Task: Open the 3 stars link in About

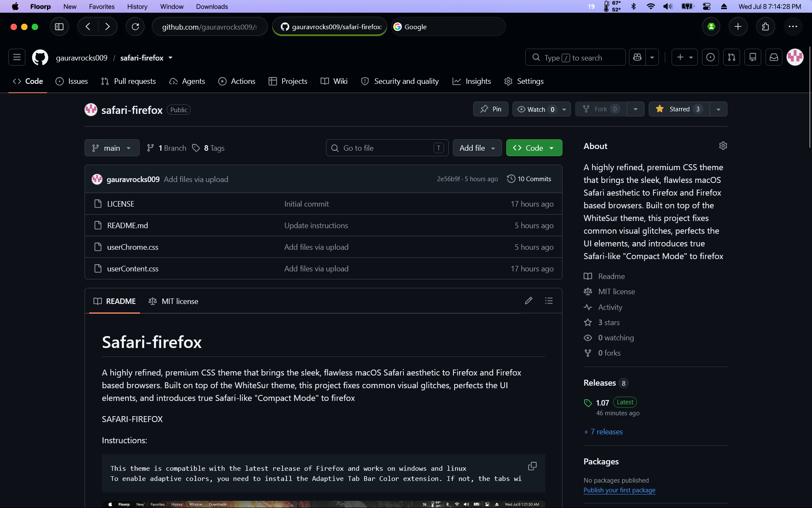Action: coord(609,323)
